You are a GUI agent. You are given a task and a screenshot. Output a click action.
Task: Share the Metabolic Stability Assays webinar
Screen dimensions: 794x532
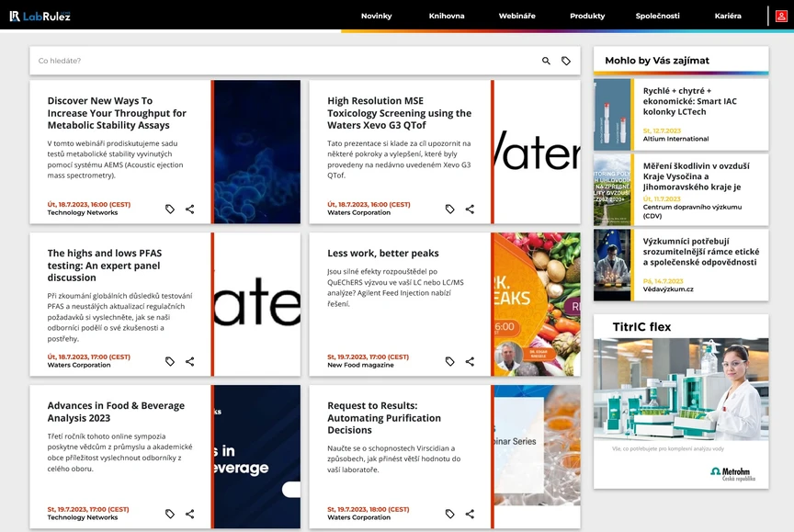pyautogui.click(x=190, y=209)
